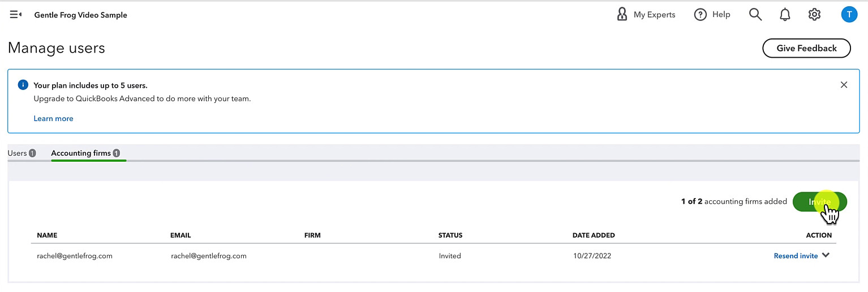Screen dimensions: 868x292
Task: Dismiss the plan users banner
Action: click(x=844, y=85)
